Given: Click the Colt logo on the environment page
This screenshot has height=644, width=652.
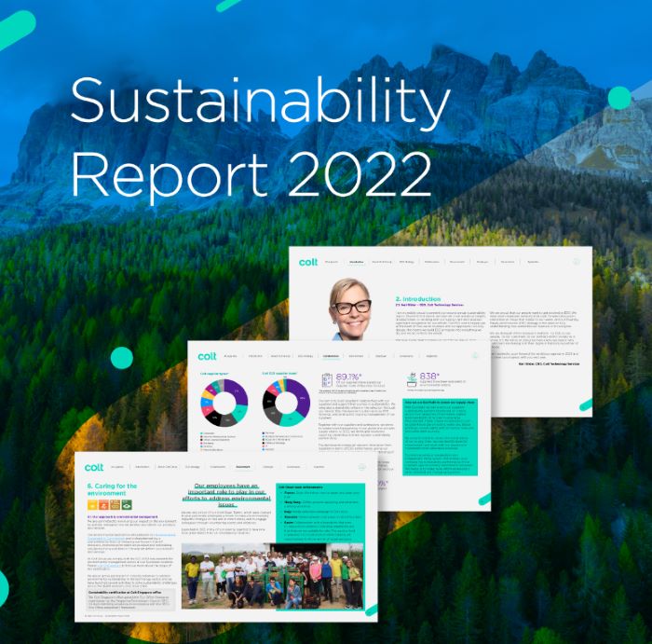Looking at the screenshot, I should click(x=94, y=467).
